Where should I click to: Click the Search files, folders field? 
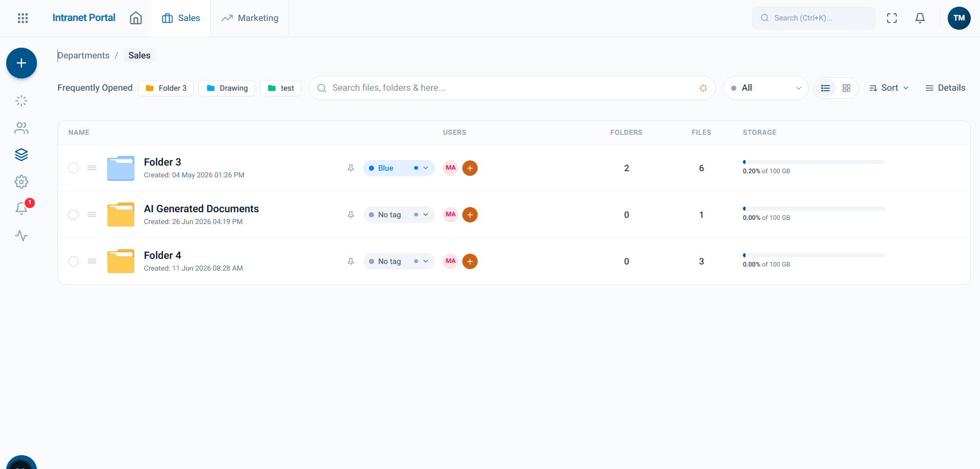tap(512, 88)
